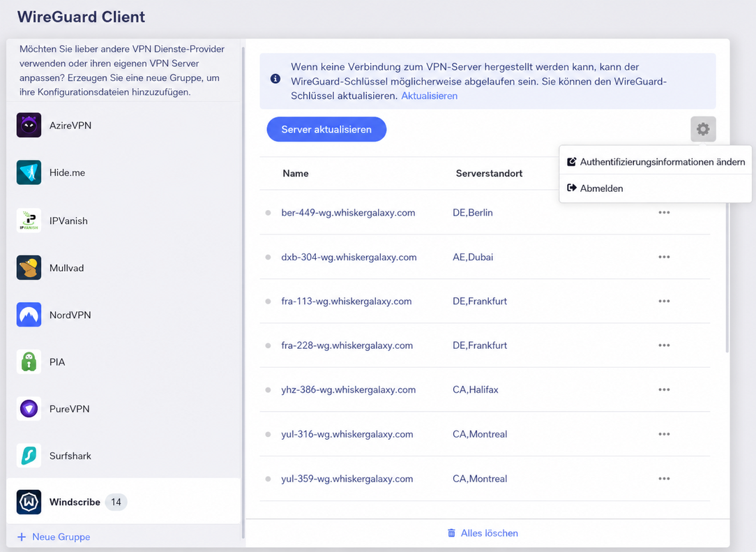Click the IPVanish provider icon
The image size is (756, 552).
coord(29,221)
